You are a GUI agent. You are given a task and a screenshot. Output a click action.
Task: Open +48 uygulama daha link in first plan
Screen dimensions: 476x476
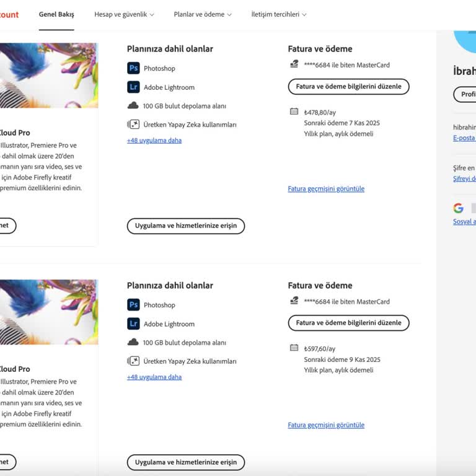pos(154,140)
